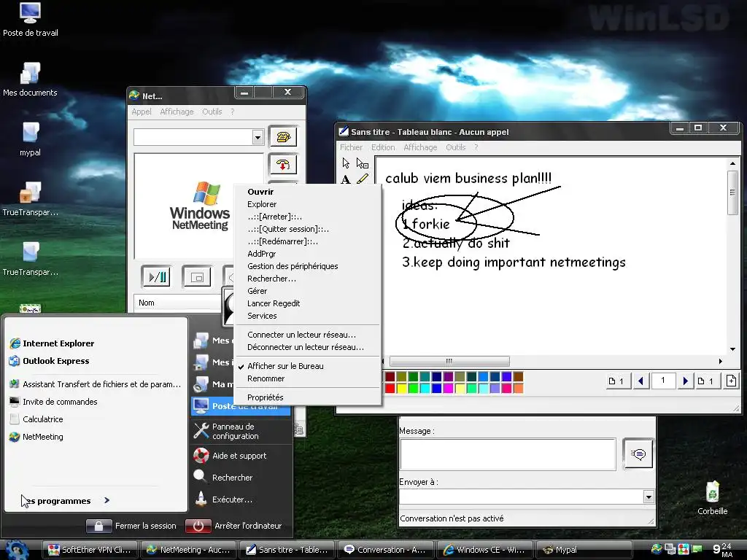Switch to Windows CE taskbar button
This screenshot has height=560, width=747.
(x=484, y=550)
